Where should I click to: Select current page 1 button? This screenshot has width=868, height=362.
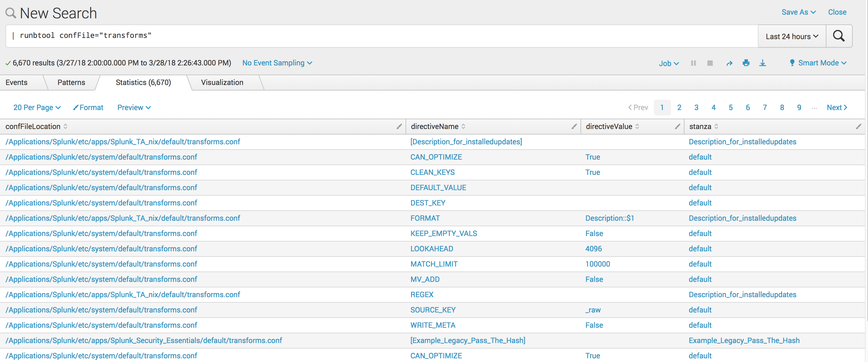coord(662,107)
